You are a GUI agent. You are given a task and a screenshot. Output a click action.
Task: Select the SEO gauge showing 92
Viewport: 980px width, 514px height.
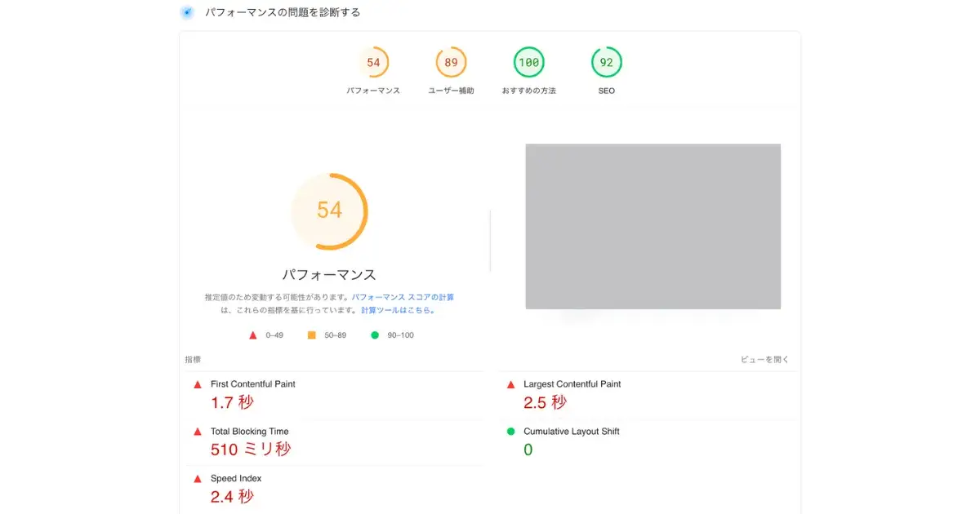pos(606,61)
